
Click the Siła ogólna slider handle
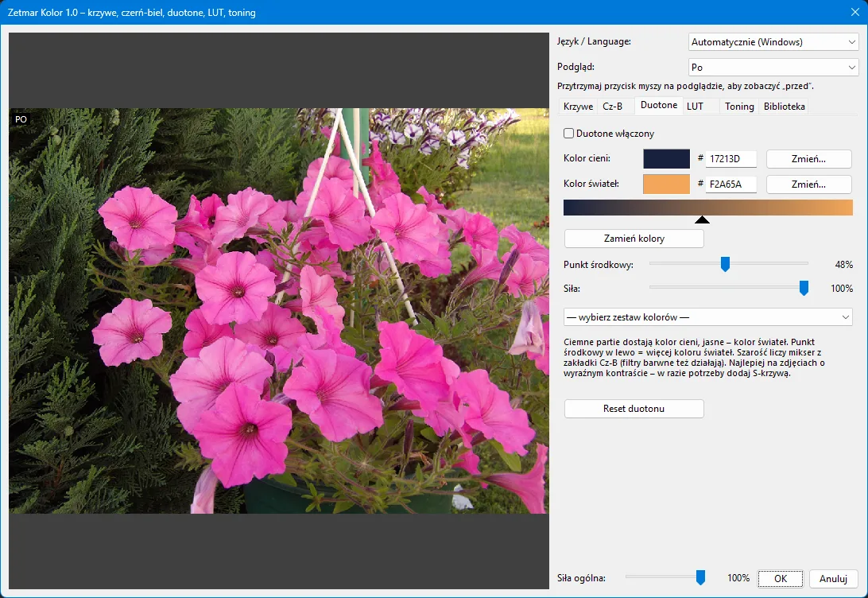click(700, 577)
